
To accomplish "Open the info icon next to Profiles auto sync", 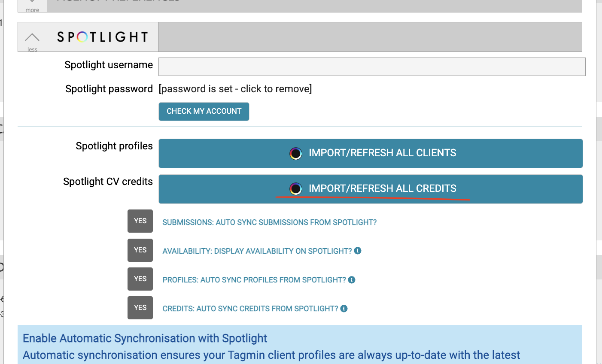I will (x=352, y=280).
